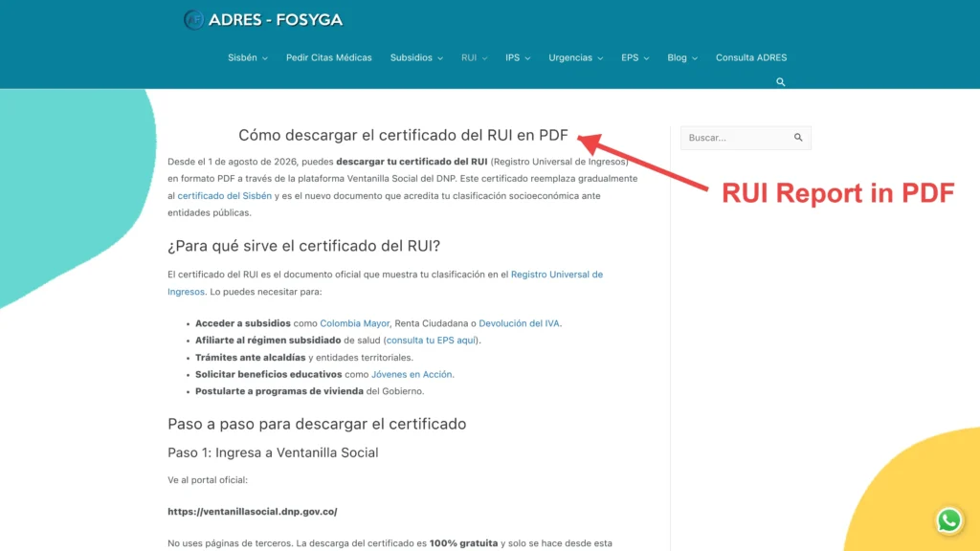Click bullet Trámites ante alcaldías
The height and width of the screenshot is (551, 980).
(304, 358)
